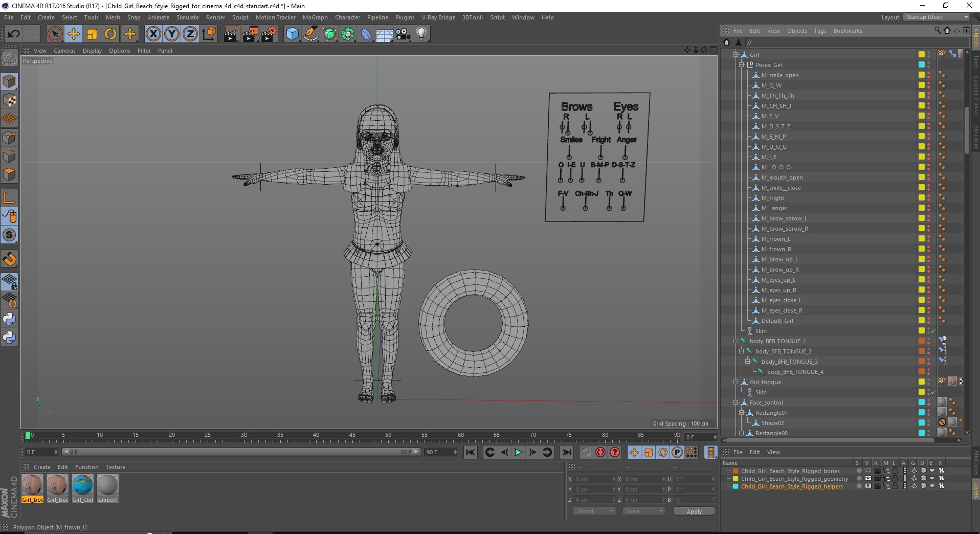This screenshot has width=980, height=534.
Task: Open Object Manager Tags menu
Action: pyautogui.click(x=820, y=31)
